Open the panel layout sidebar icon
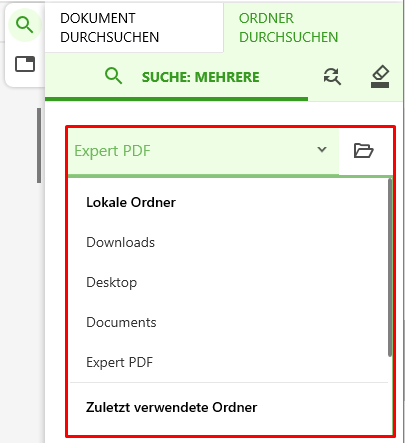 tap(25, 64)
